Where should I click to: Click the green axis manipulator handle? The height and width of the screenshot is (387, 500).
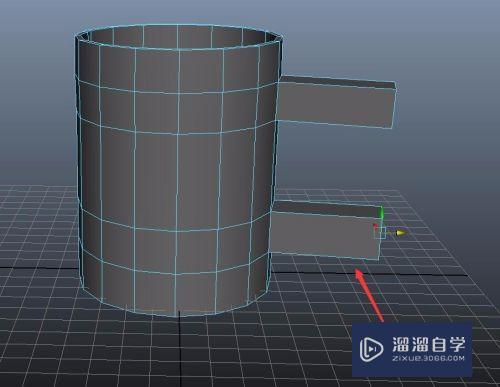[x=382, y=212]
